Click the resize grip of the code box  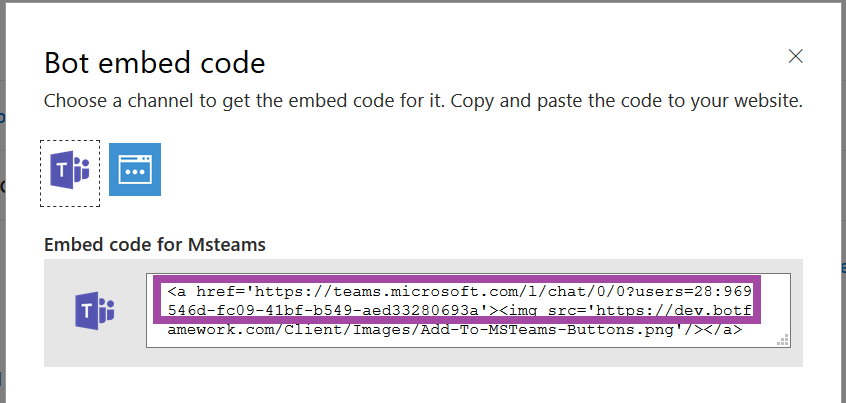coord(783,340)
